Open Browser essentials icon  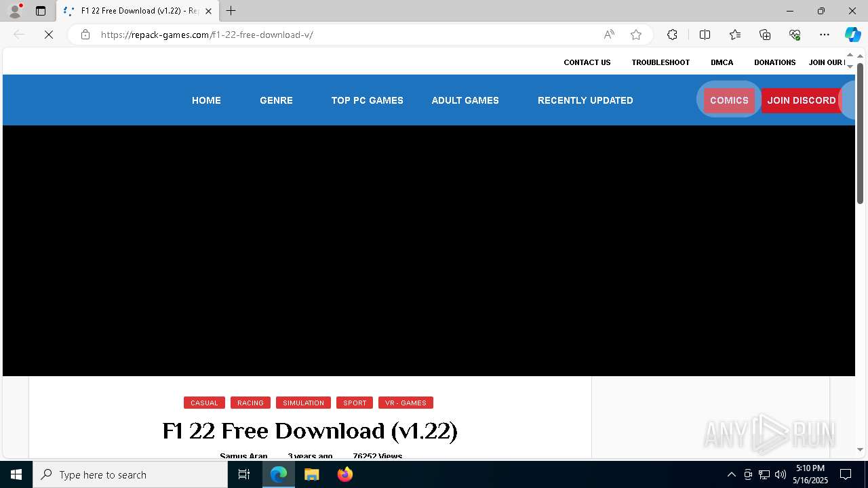pyautogui.click(x=795, y=35)
